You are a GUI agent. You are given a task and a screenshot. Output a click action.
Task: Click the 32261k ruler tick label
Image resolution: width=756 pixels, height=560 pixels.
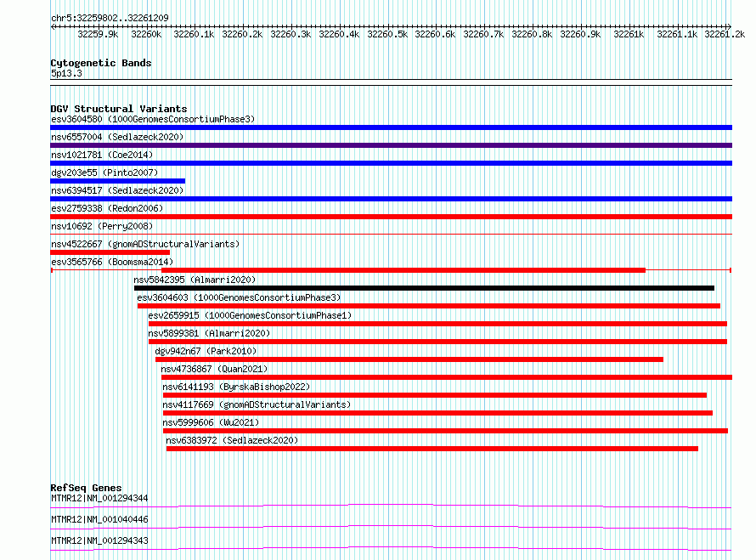[x=629, y=34]
